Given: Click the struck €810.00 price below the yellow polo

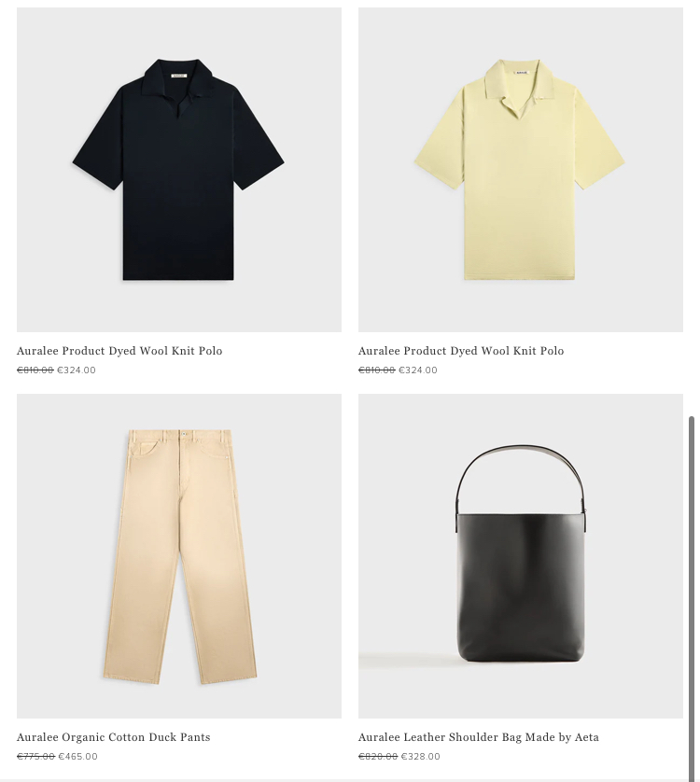Looking at the screenshot, I should tap(377, 370).
